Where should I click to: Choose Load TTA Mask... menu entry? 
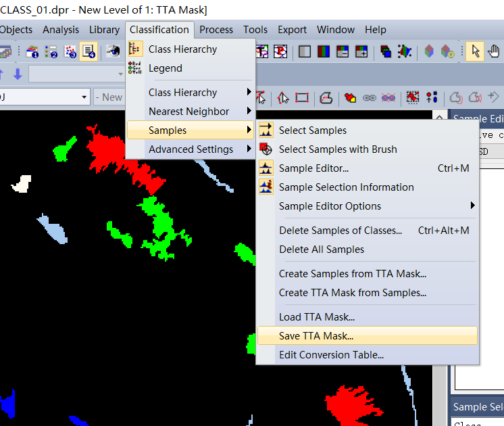(368, 317)
